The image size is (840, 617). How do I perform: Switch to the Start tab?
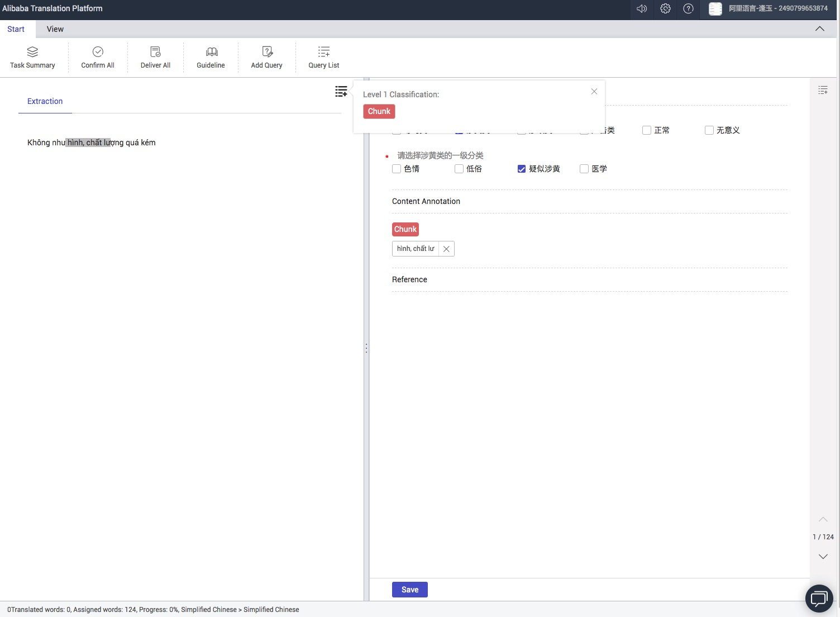pyautogui.click(x=16, y=29)
